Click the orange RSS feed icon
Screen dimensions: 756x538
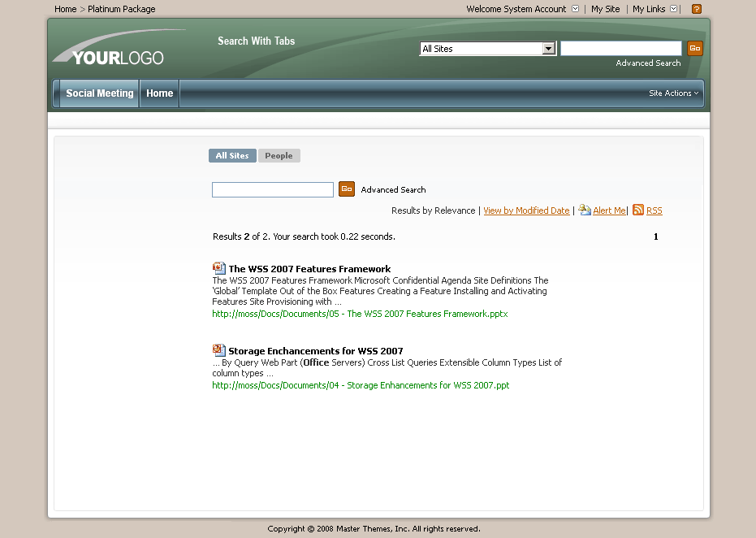pos(638,210)
